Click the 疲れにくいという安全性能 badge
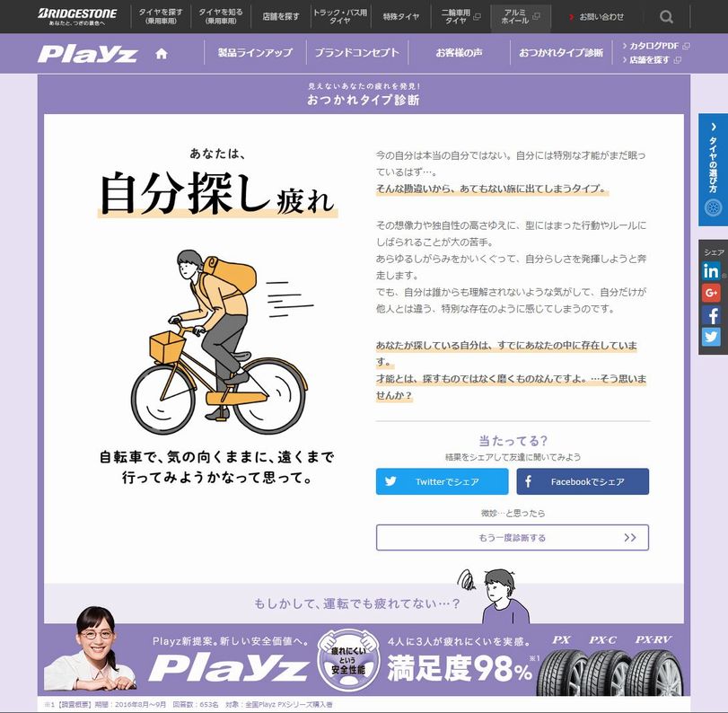Image resolution: width=728 pixels, height=713 pixels. pos(348,660)
